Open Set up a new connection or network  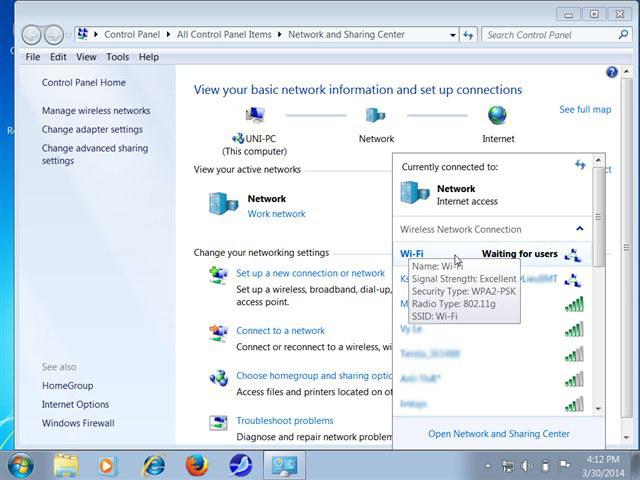[311, 273]
